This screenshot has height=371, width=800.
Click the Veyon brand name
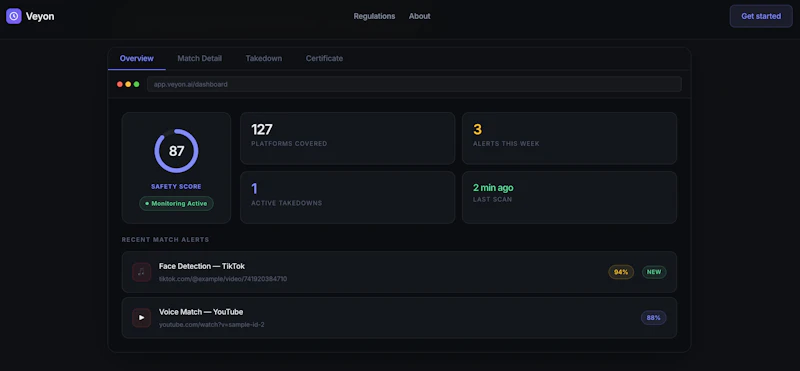[40, 16]
